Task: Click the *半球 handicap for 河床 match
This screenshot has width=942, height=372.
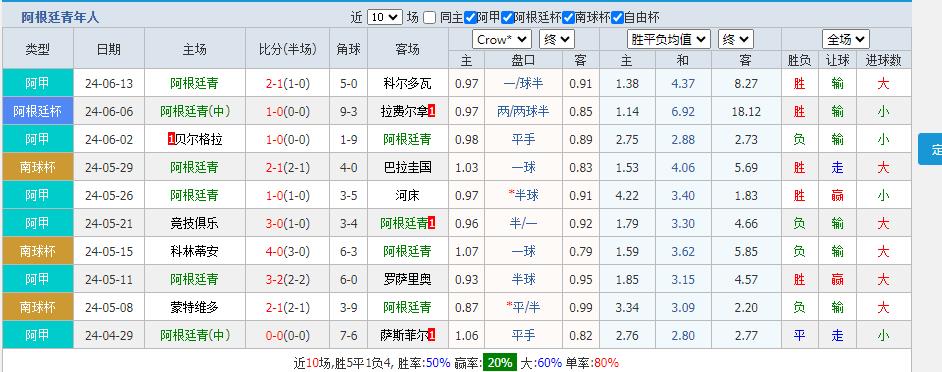Action: [x=523, y=195]
